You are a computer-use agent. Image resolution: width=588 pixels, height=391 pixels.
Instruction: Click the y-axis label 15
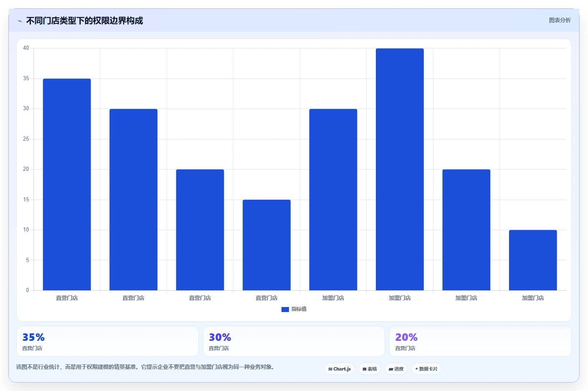click(26, 200)
